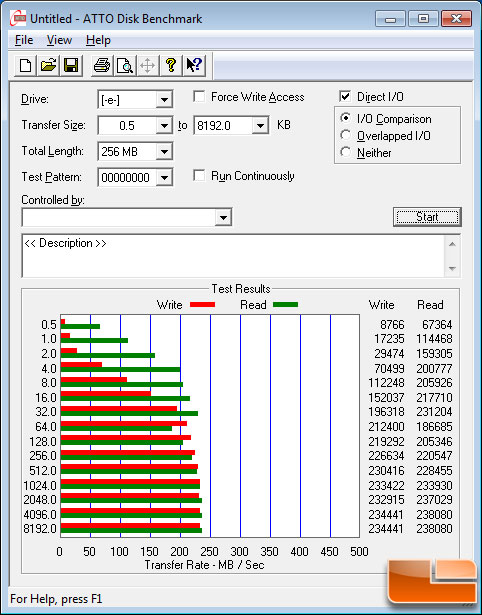
Task: Select the Neither radio button
Action: click(x=346, y=152)
